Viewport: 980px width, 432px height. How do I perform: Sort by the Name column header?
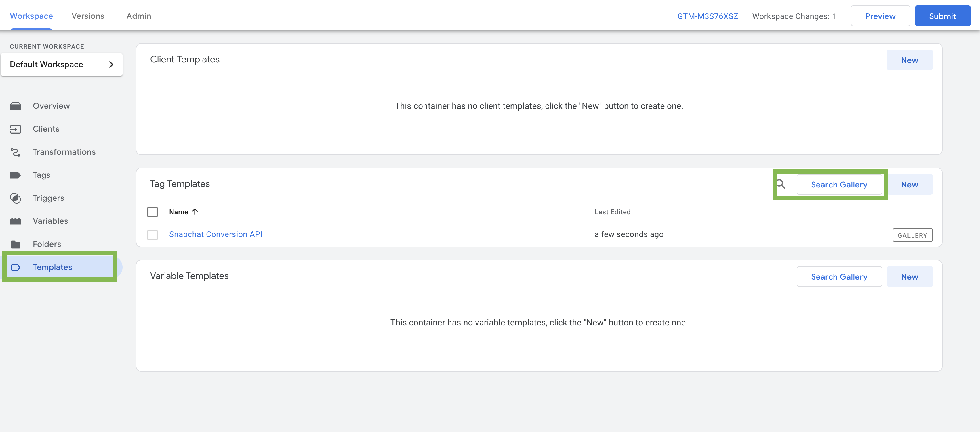coord(178,212)
